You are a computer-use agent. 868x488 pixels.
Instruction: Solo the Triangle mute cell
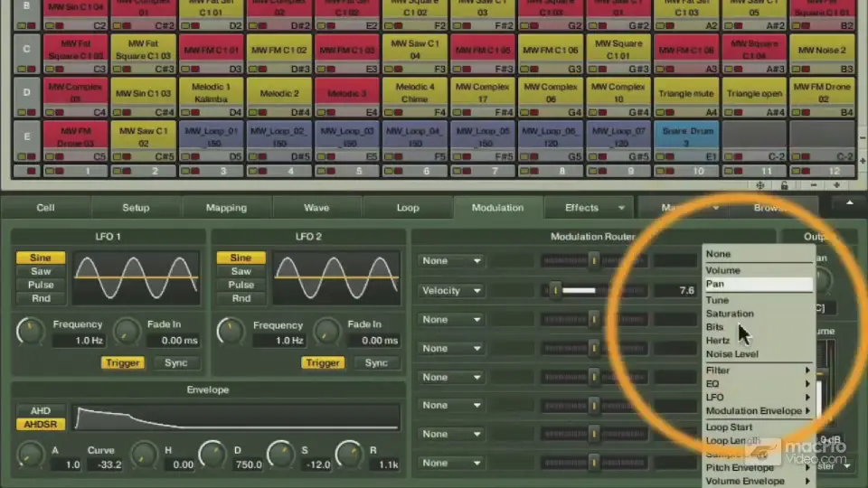[660, 112]
